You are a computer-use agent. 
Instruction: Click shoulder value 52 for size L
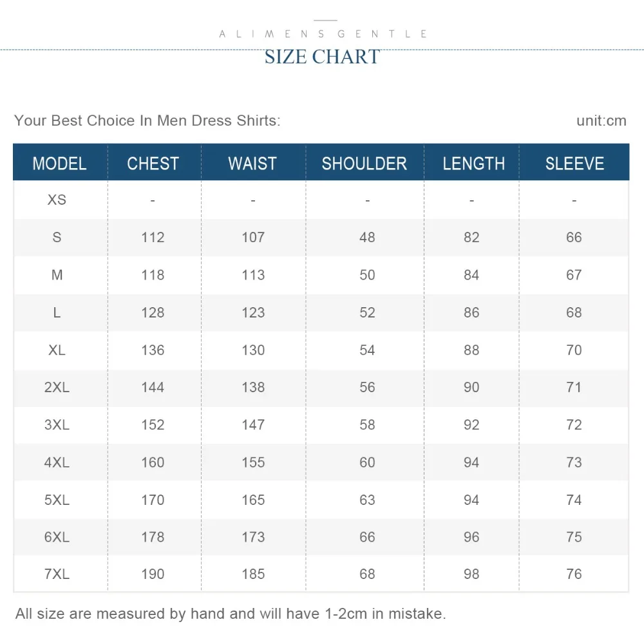point(367,312)
